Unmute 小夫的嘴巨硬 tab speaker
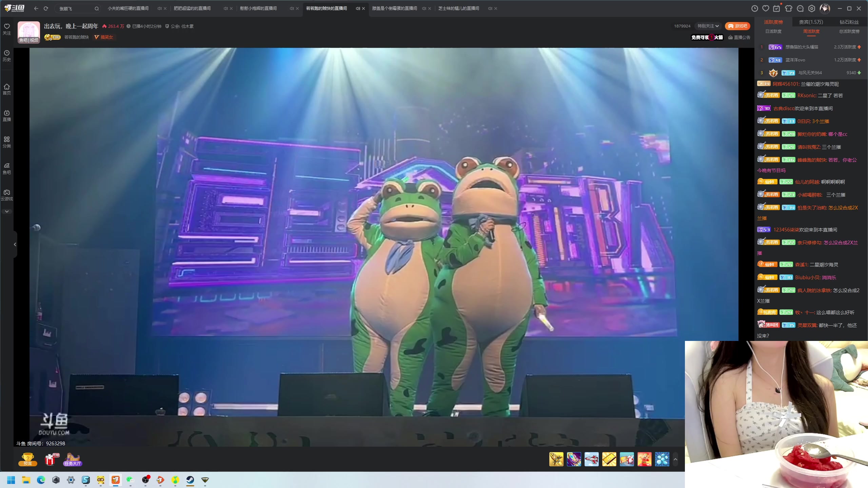 coord(159,8)
